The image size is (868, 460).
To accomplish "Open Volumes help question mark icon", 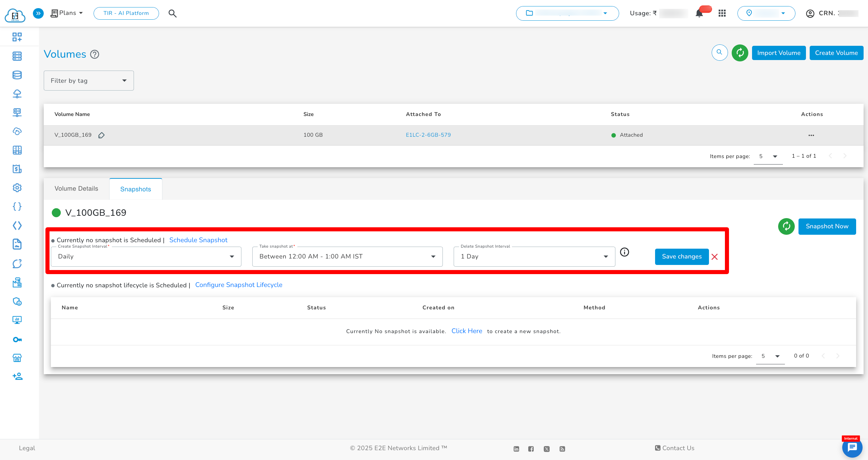I will click(x=95, y=54).
